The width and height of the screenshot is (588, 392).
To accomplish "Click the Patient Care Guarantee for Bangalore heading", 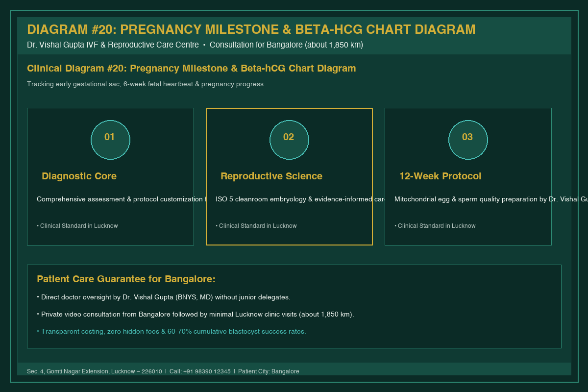I will (x=126, y=279).
